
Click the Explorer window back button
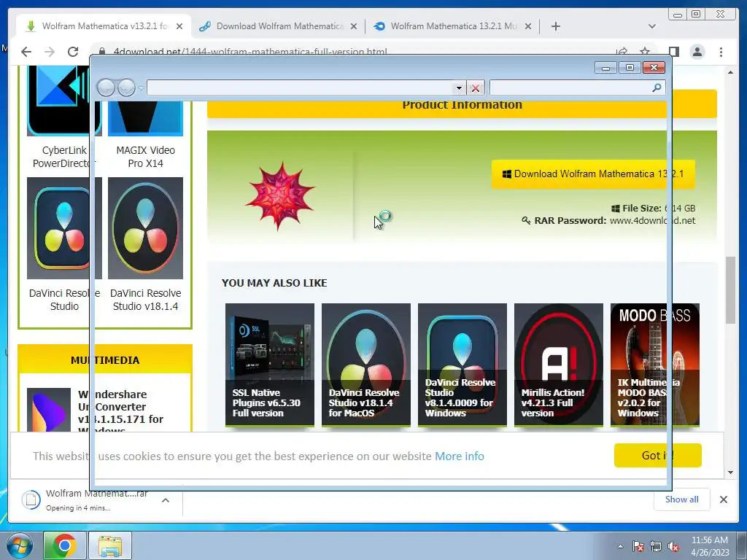coord(106,87)
